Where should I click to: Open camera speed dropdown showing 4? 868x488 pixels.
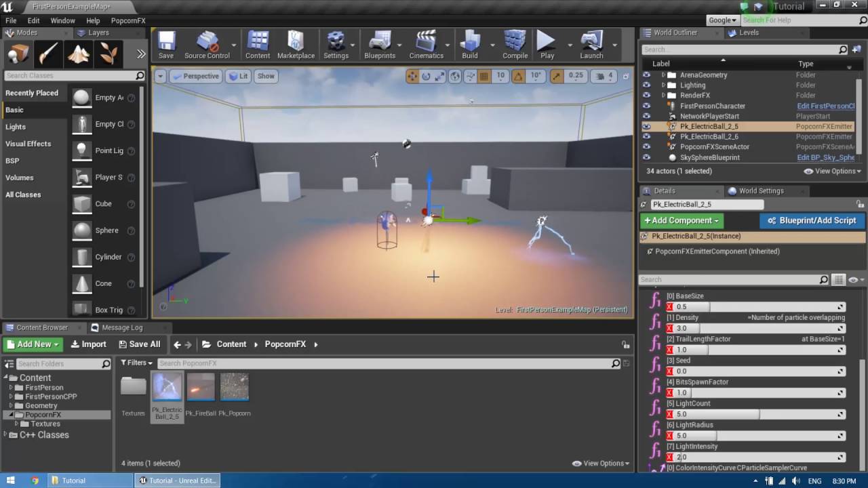(x=604, y=77)
